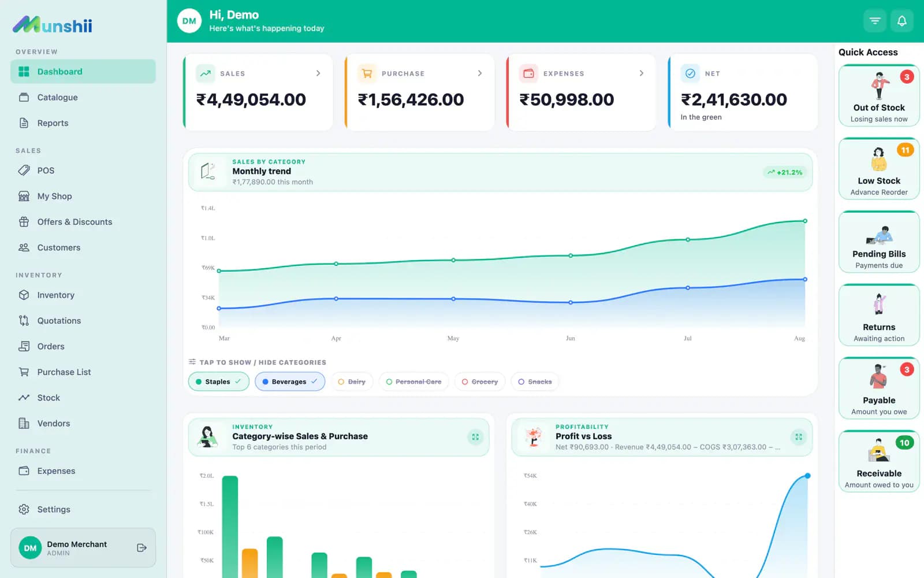
Task: Open Customers in the sidebar
Action: [83, 247]
